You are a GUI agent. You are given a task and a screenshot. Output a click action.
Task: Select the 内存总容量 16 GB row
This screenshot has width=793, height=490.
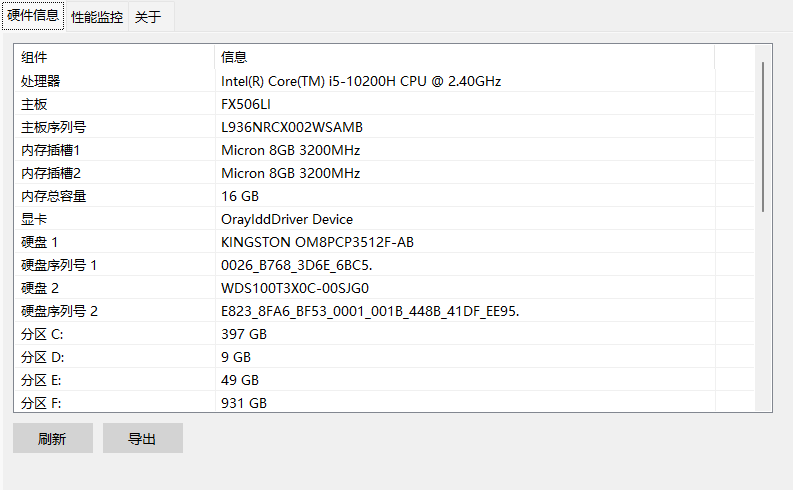[384, 196]
